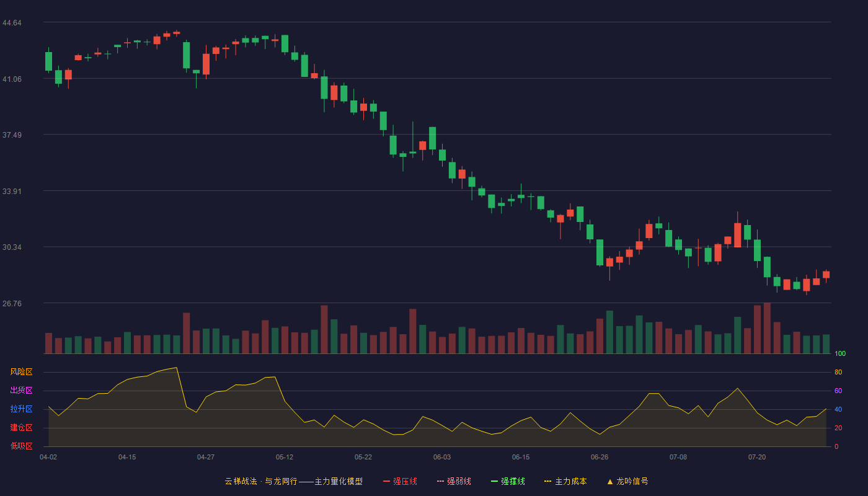
Task: Pick the 04-02 date on the time axis
Action: [x=48, y=457]
